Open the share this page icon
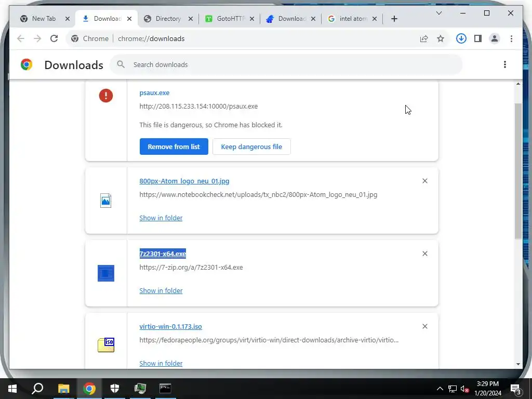This screenshot has height=399, width=532. pyautogui.click(x=424, y=38)
